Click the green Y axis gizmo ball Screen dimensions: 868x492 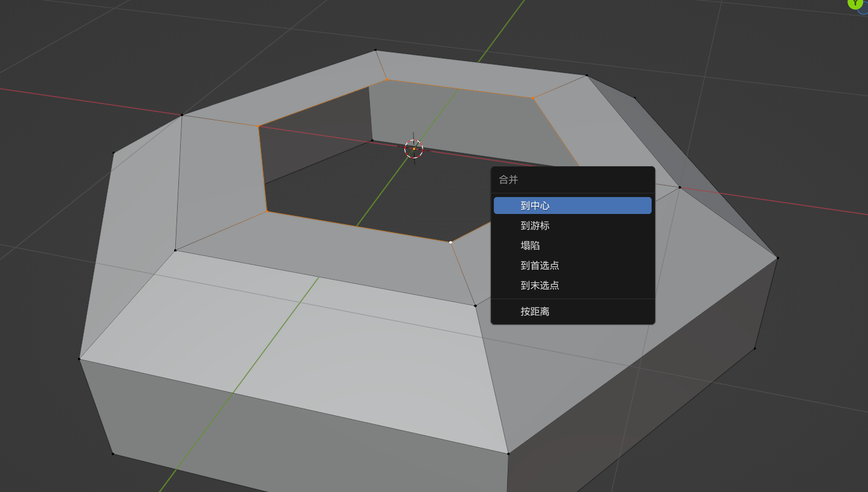(855, 3)
